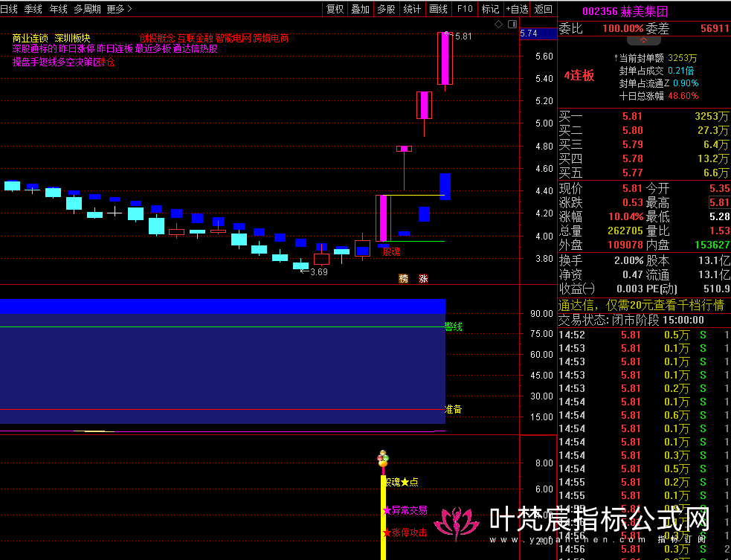Add stock to watchlist via +自选
Image resolution: width=731 pixels, height=560 pixels.
(517, 9)
